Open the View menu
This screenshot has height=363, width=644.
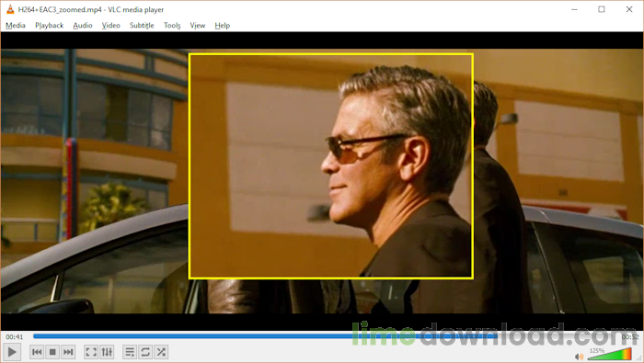[x=198, y=26]
